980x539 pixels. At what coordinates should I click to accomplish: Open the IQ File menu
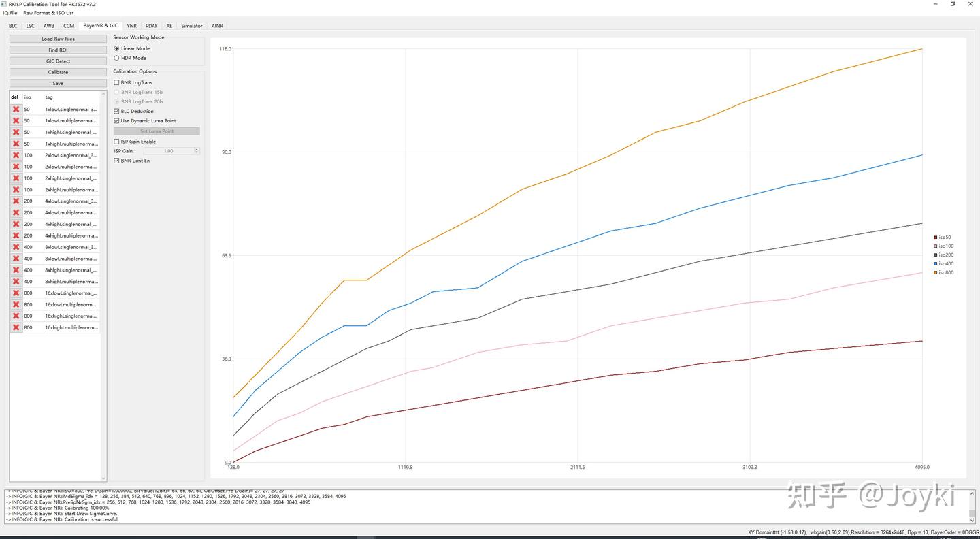pyautogui.click(x=10, y=13)
